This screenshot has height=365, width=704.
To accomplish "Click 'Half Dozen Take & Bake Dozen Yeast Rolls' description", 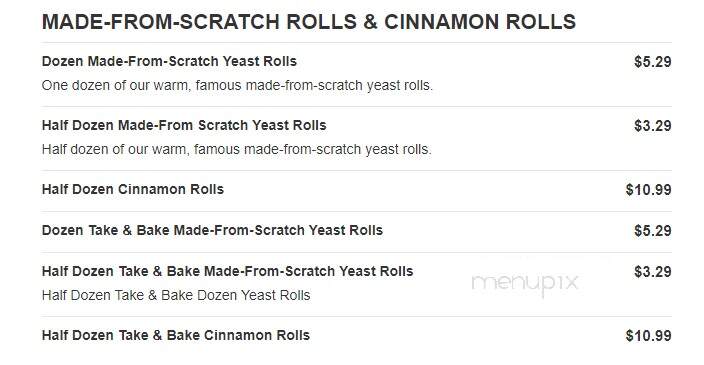I will 176,295.
